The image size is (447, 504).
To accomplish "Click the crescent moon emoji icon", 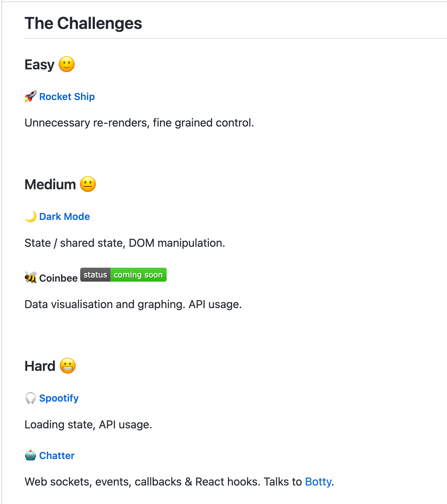I will [x=31, y=216].
